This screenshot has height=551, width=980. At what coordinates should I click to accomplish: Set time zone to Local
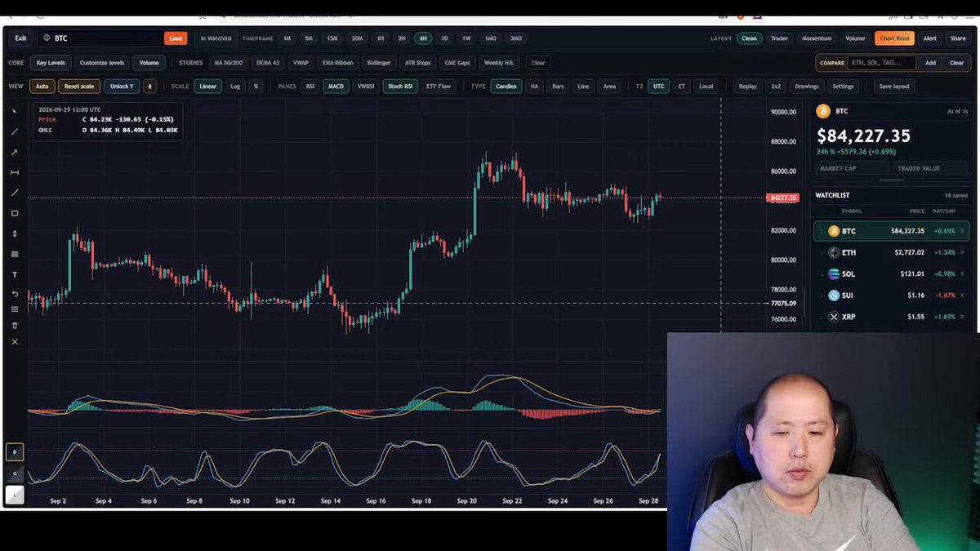pyautogui.click(x=706, y=86)
